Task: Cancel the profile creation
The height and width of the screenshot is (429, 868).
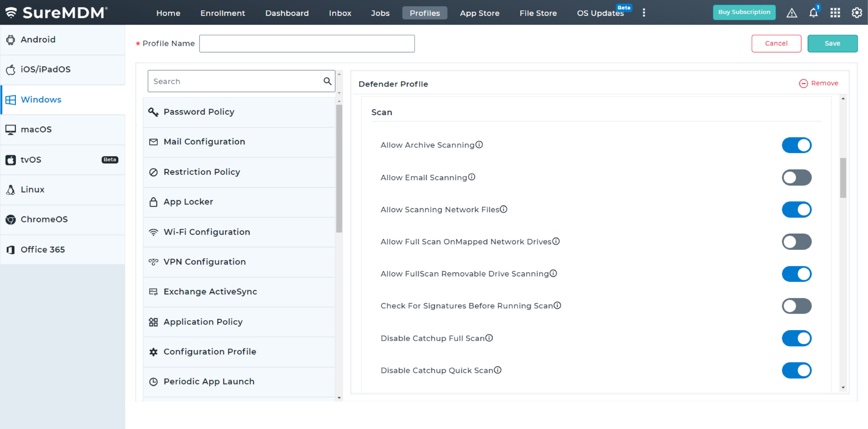Action: [x=776, y=43]
